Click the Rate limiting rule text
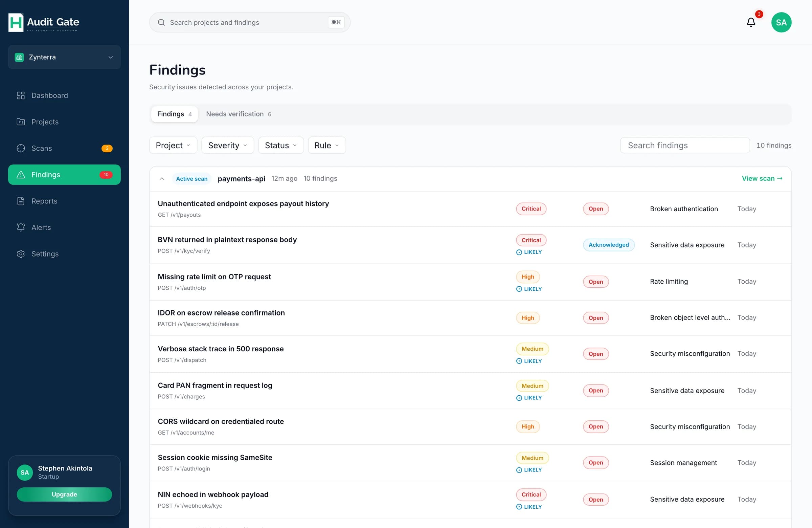Viewport: 812px width, 528px height. tap(669, 282)
